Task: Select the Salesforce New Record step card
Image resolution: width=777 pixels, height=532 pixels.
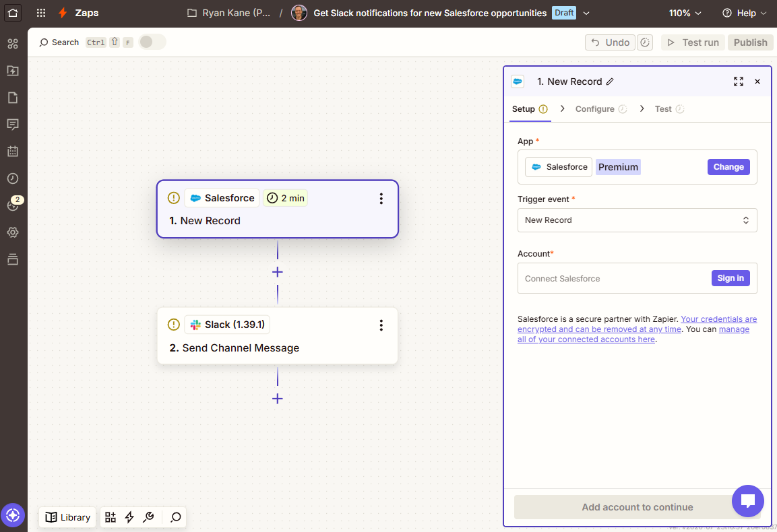Action: 278,209
